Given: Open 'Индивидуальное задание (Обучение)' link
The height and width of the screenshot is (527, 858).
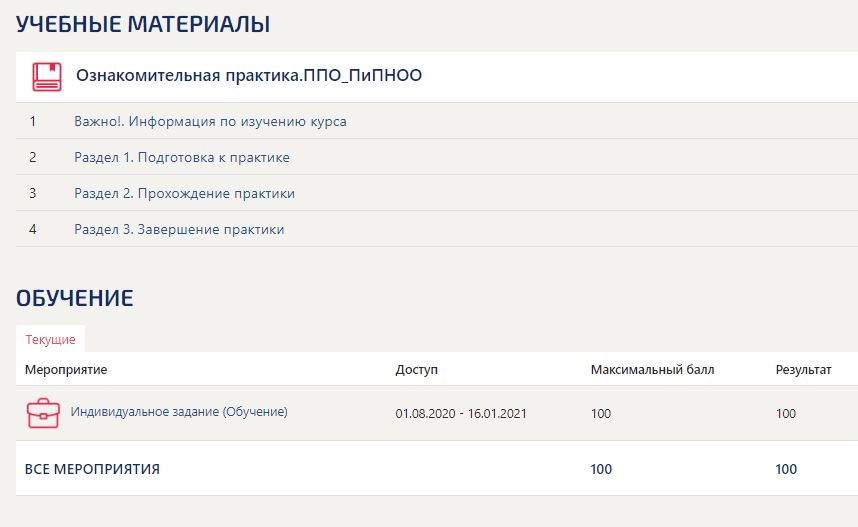Looking at the screenshot, I should tap(179, 411).
